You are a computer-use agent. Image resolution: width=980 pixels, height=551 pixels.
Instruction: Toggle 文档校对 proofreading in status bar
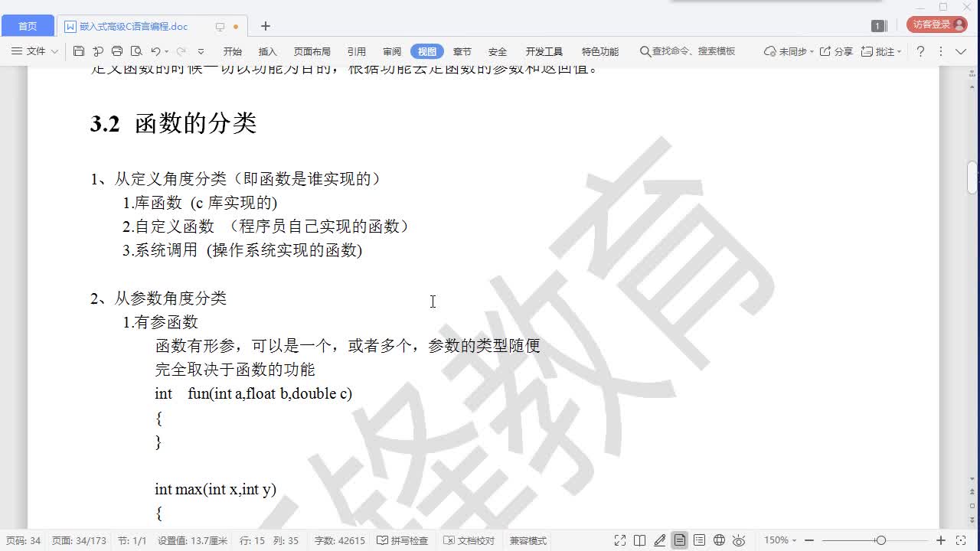pos(469,540)
